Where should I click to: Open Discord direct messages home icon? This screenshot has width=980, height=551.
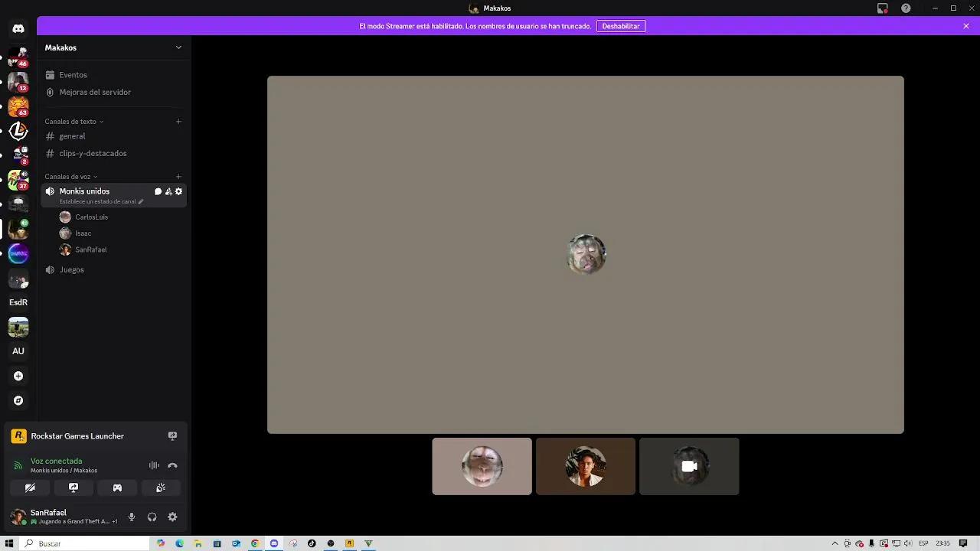[x=18, y=28]
